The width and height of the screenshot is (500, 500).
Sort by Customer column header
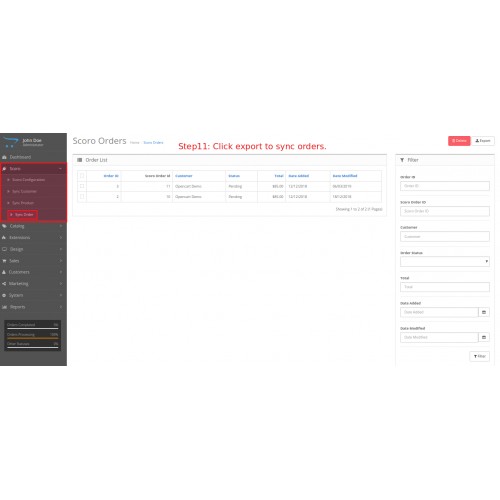[x=184, y=176]
